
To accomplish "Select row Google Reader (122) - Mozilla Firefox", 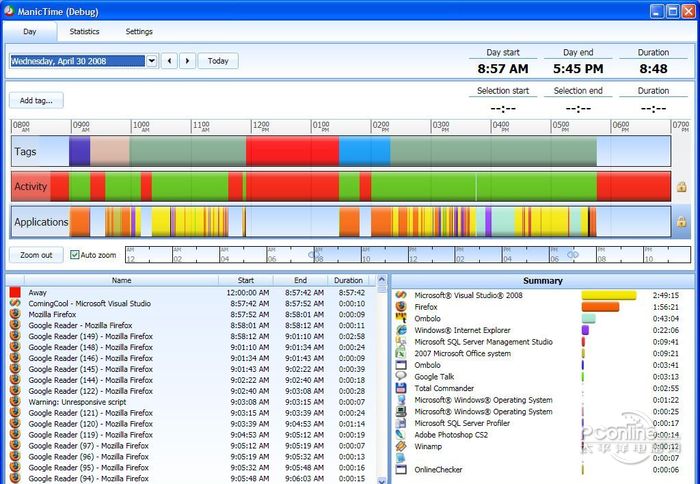I will pyautogui.click(x=191, y=391).
